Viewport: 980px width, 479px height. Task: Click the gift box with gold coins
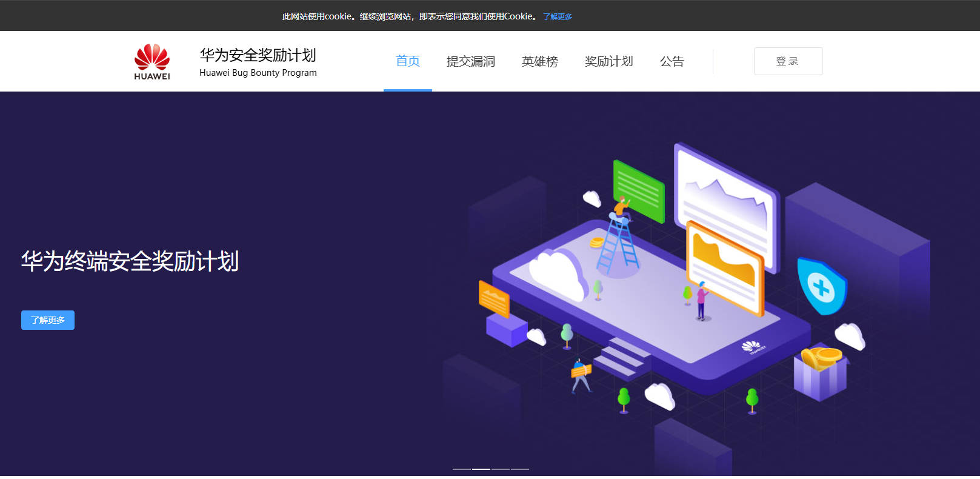click(820, 373)
